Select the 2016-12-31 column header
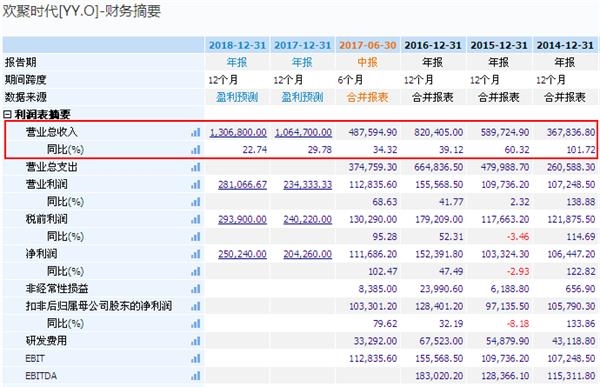The image size is (600, 387). (x=433, y=45)
